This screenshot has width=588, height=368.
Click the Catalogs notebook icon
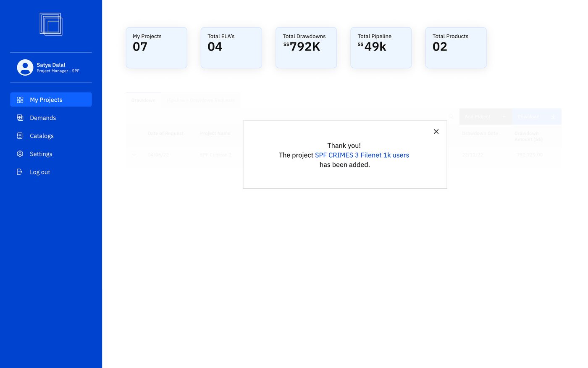tap(20, 136)
